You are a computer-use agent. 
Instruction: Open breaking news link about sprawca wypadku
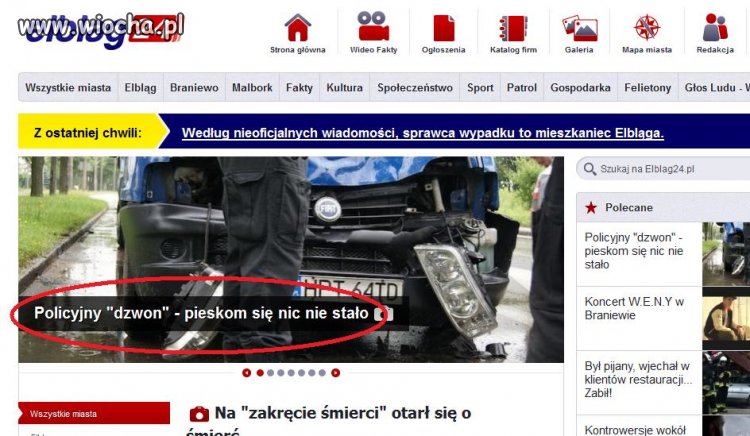423,133
